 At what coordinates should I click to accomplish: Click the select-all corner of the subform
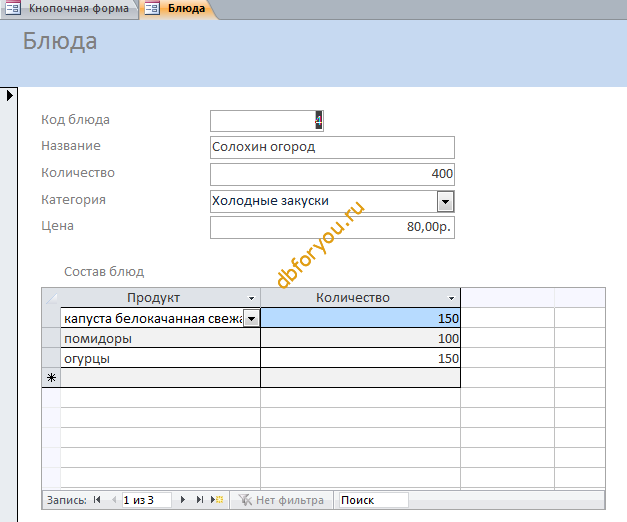pyautogui.click(x=51, y=298)
